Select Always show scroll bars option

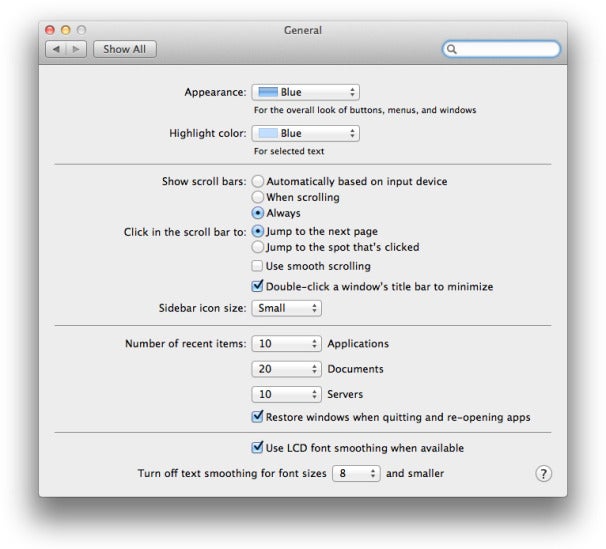257,213
